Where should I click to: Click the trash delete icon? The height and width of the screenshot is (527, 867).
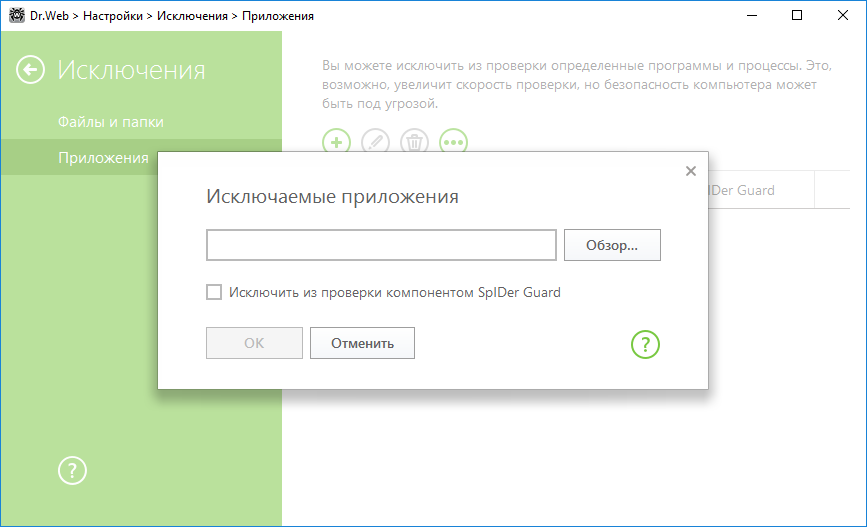click(414, 141)
